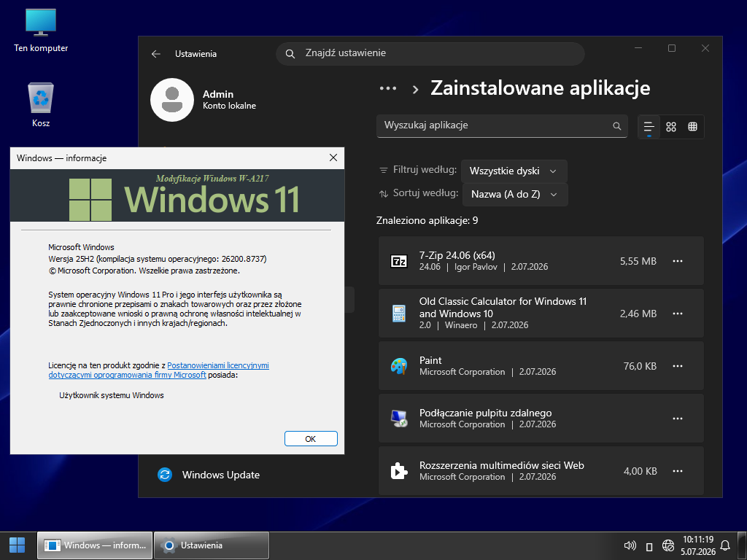Click into Znajdź ustawienie search box
The image size is (747, 560).
(430, 53)
